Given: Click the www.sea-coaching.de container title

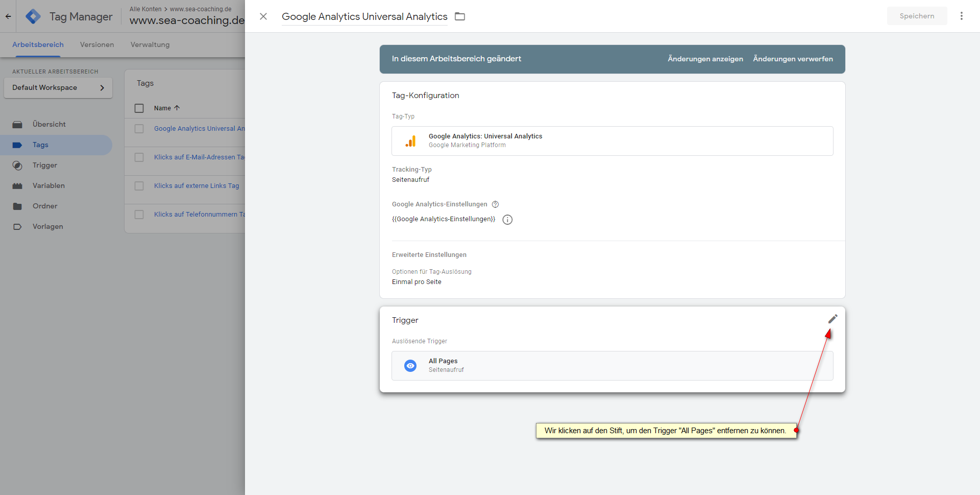Looking at the screenshot, I should point(187,20).
